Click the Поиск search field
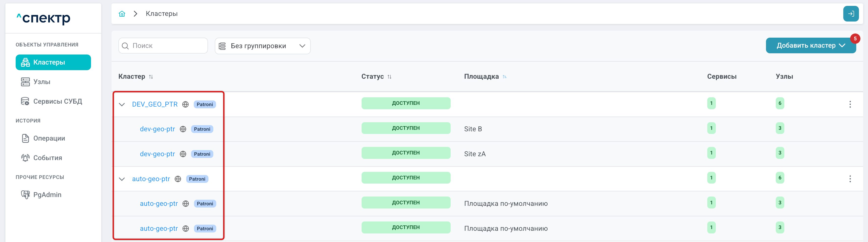Viewport: 868px width, 242px height. [x=163, y=46]
